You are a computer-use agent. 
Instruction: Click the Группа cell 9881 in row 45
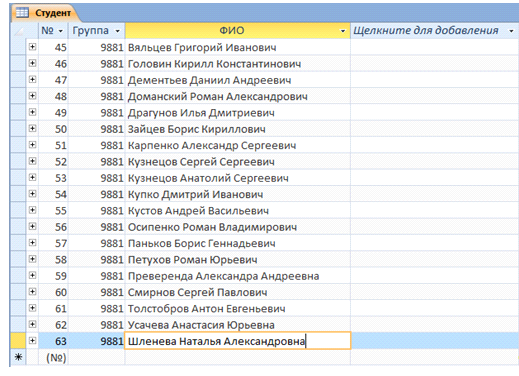point(97,47)
